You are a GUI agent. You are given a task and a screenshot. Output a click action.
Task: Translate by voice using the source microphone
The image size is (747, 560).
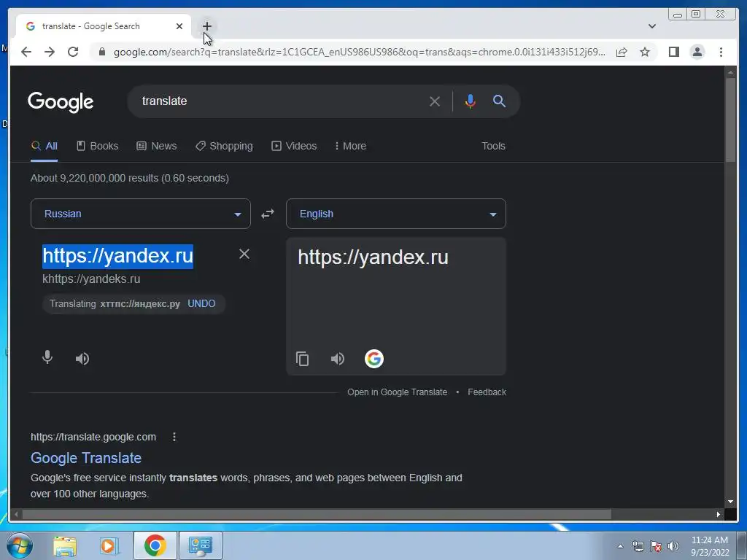pyautogui.click(x=47, y=357)
